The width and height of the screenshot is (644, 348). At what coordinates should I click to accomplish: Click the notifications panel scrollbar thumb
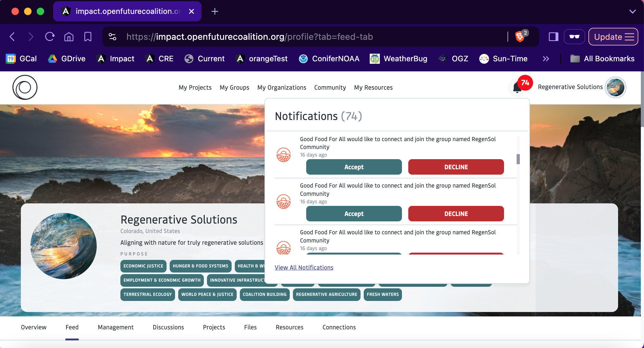(x=518, y=159)
